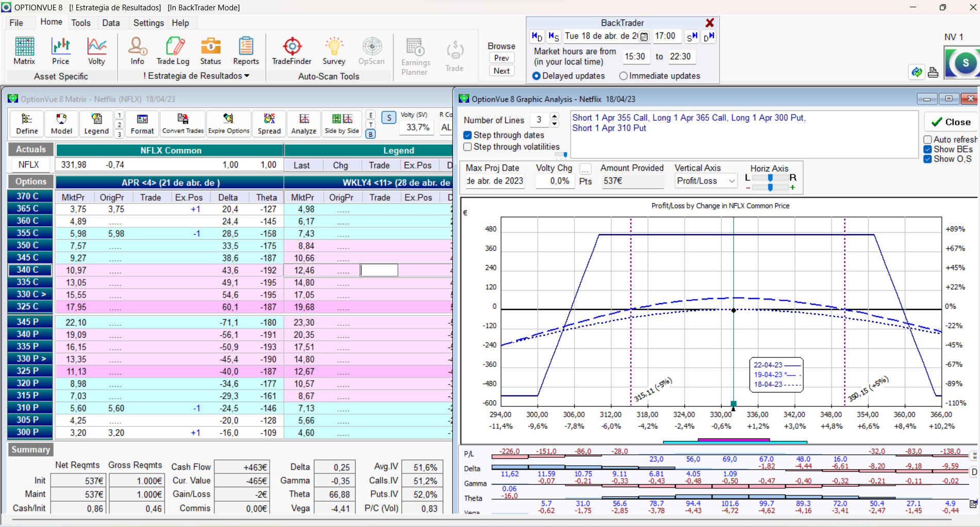Toggle the T button in Matrix toolbar
This screenshot has height=527, width=980.
coord(371,125)
